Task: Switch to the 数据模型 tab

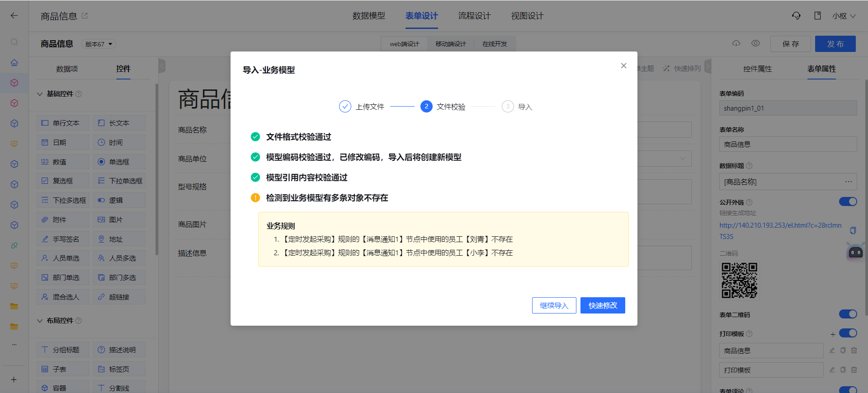Action: point(369,16)
